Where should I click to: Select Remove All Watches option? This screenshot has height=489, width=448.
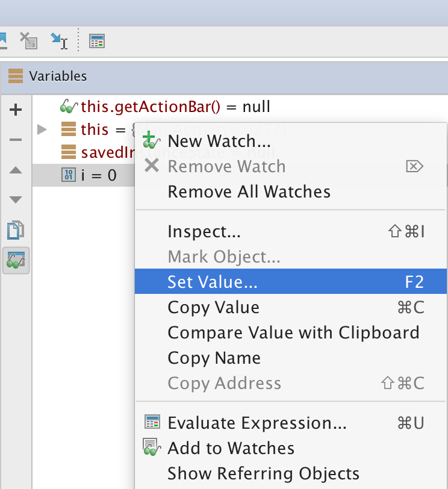(x=249, y=192)
